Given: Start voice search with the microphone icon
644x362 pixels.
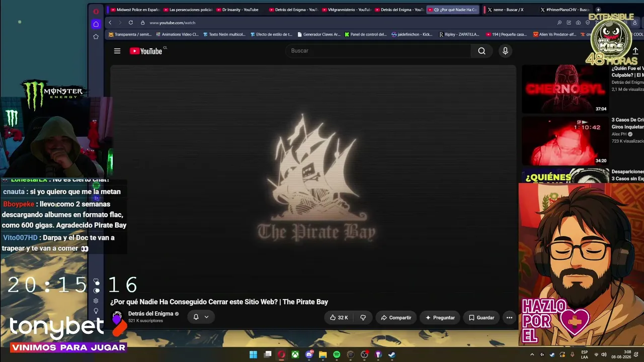Looking at the screenshot, I should coord(505,51).
